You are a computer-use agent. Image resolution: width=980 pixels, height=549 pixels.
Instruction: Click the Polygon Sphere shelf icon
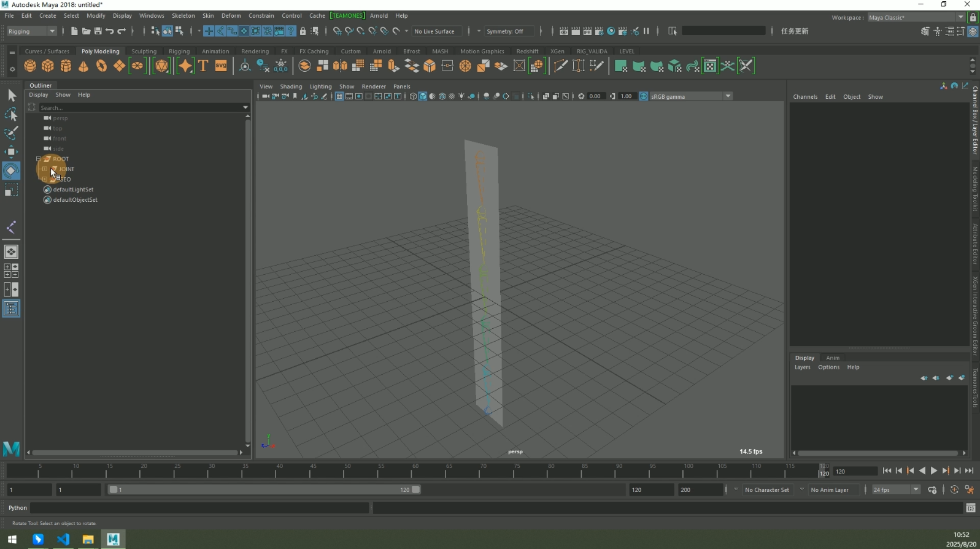click(x=29, y=66)
